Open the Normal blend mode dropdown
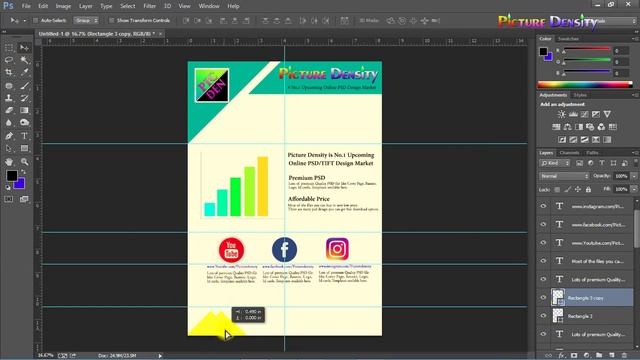The width and height of the screenshot is (640, 360). 564,176
